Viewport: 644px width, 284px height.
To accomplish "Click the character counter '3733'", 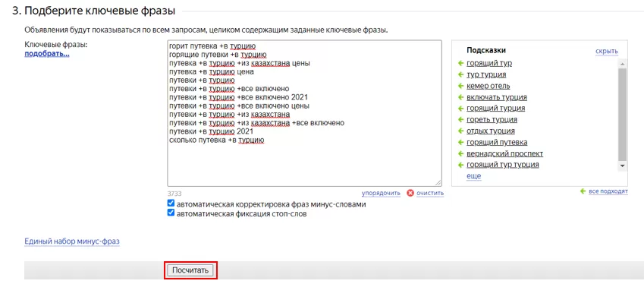I will click(174, 193).
